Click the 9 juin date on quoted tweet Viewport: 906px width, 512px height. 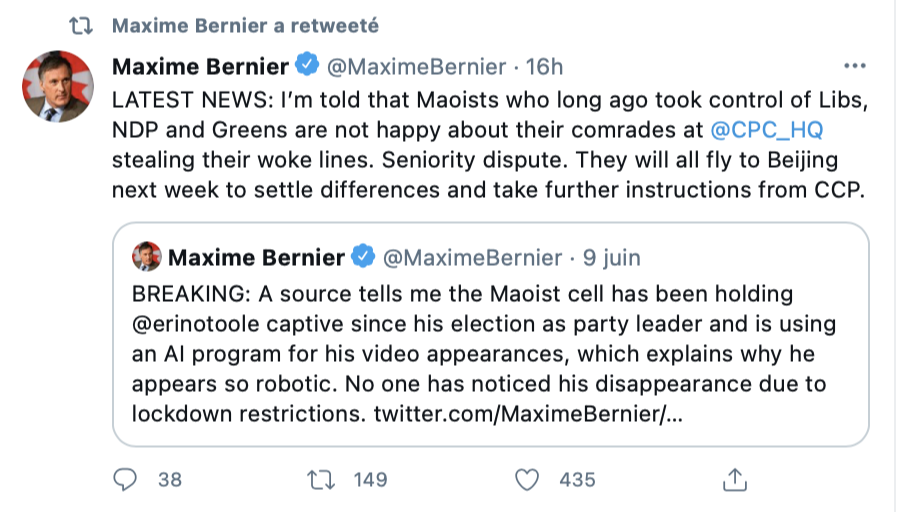coord(611,258)
